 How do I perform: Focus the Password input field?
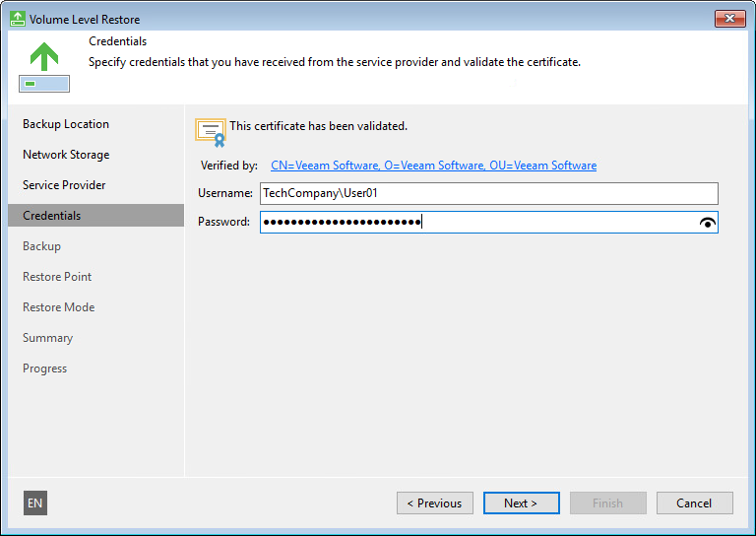(489, 222)
